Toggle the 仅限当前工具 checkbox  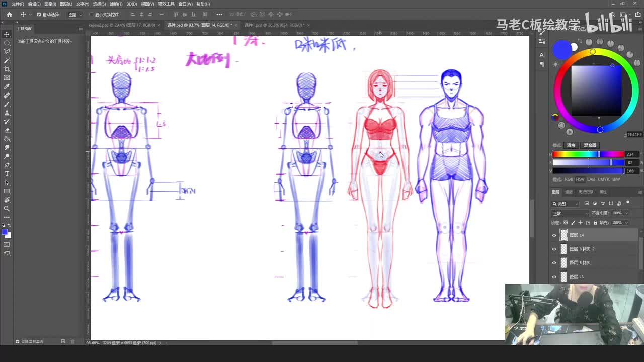(x=18, y=341)
